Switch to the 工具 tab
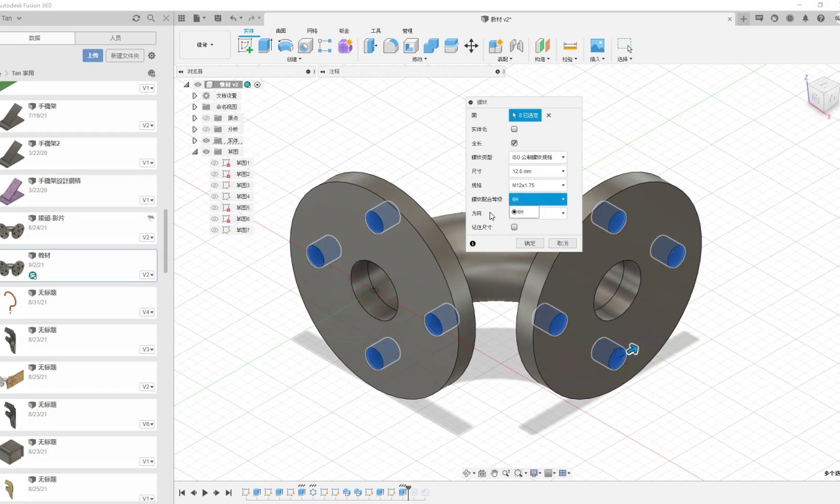840x504 pixels. click(x=376, y=31)
